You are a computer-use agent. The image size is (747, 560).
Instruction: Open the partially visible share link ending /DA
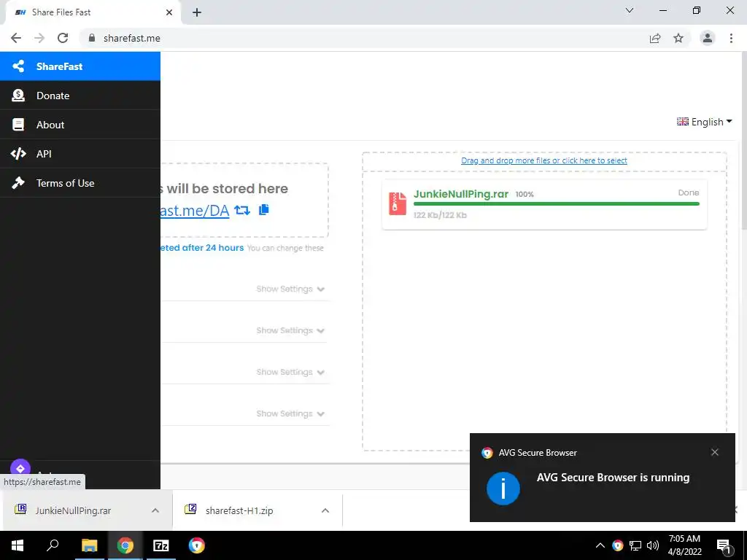(195, 210)
